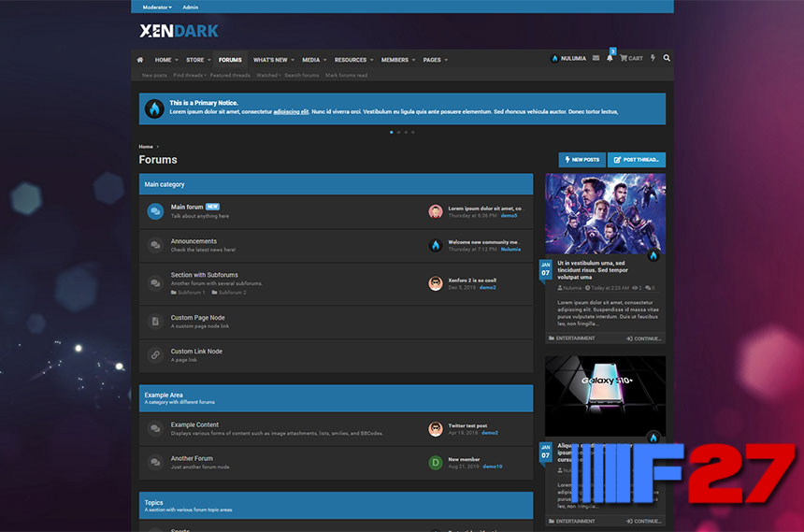This screenshot has width=804, height=532.
Task: Select the second notice carousel dot
Action: [398, 132]
